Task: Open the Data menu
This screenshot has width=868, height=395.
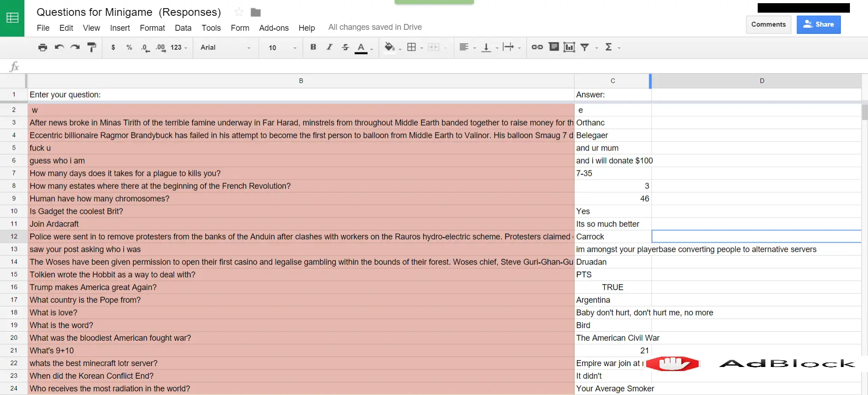Action: click(x=183, y=28)
